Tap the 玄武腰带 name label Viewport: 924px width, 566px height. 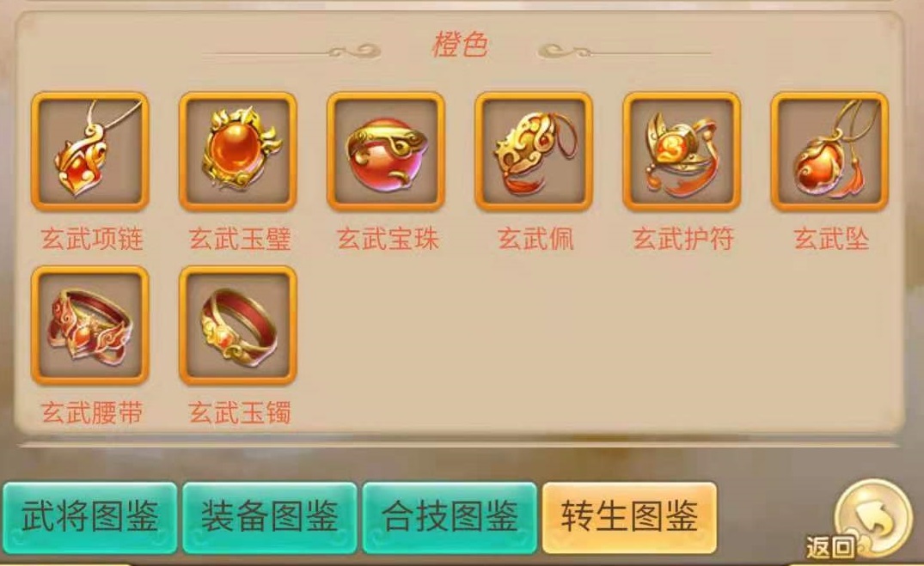tap(92, 412)
